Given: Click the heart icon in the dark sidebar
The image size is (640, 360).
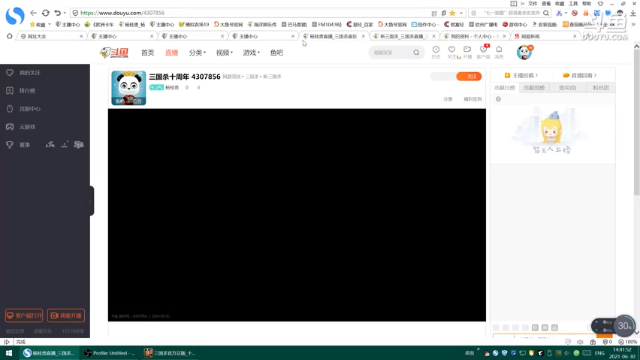Looking at the screenshot, I should coord(10,73).
